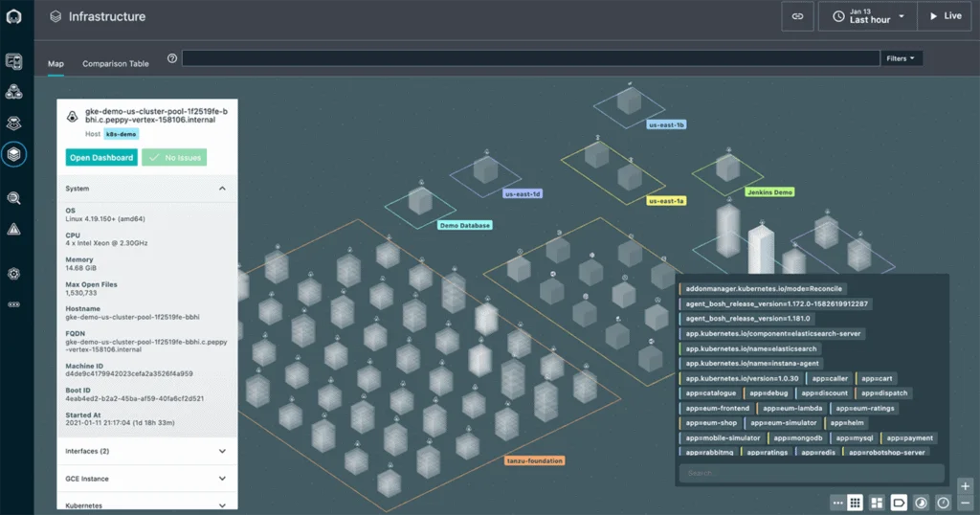Screen dimensions: 980x515
Task: Open Events warning triangle sidebar icon
Action: tap(13, 230)
